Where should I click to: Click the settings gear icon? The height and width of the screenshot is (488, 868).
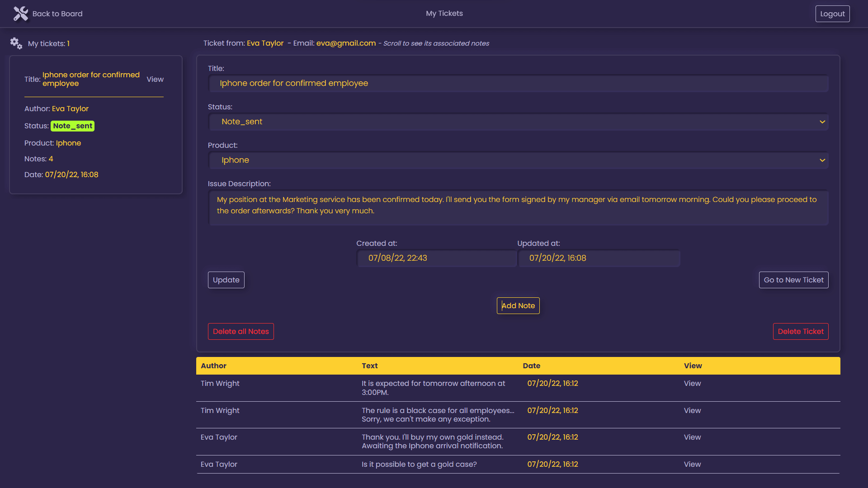pyautogui.click(x=16, y=43)
